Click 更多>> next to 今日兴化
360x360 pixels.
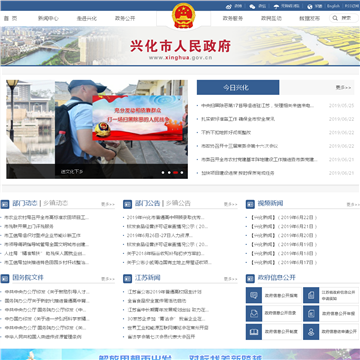tap(343, 88)
